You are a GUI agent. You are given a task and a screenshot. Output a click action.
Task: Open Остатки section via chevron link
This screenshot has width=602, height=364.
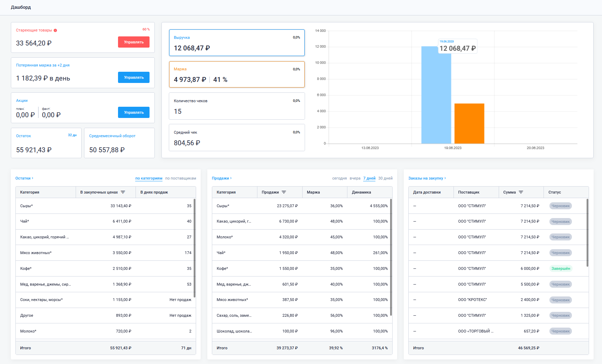pyautogui.click(x=25, y=178)
